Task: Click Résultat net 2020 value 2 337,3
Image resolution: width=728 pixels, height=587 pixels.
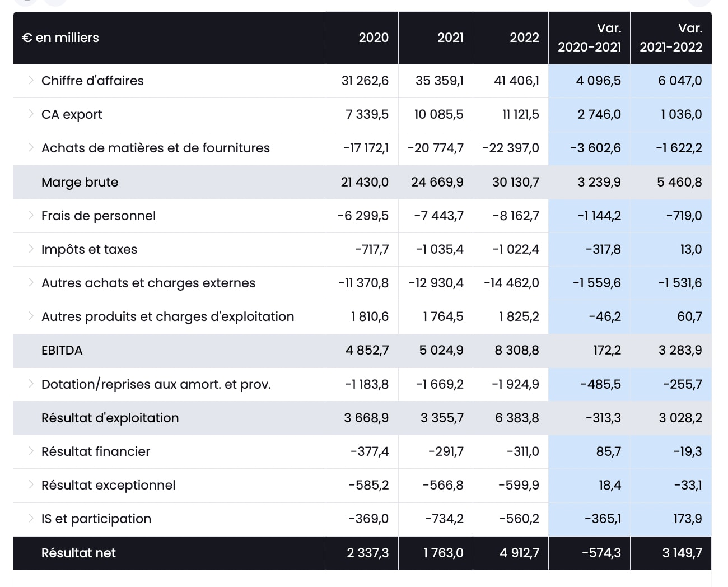Action: click(367, 553)
